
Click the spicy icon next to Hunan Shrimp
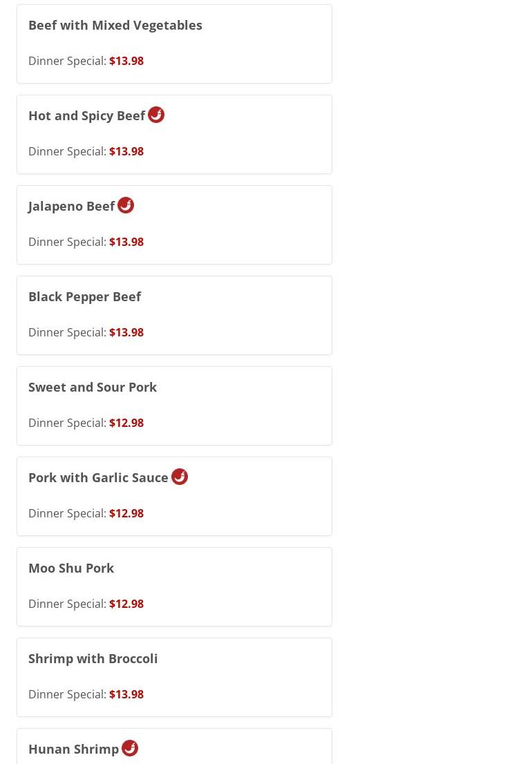(x=130, y=748)
